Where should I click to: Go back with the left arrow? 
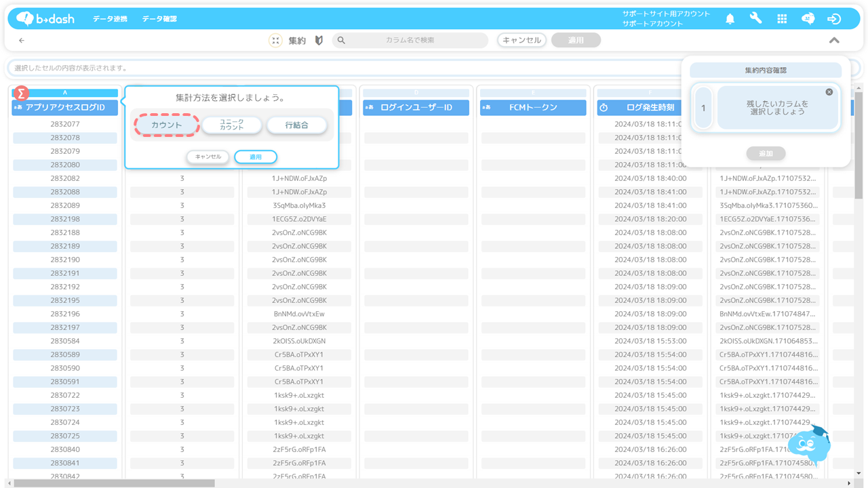pyautogui.click(x=22, y=41)
